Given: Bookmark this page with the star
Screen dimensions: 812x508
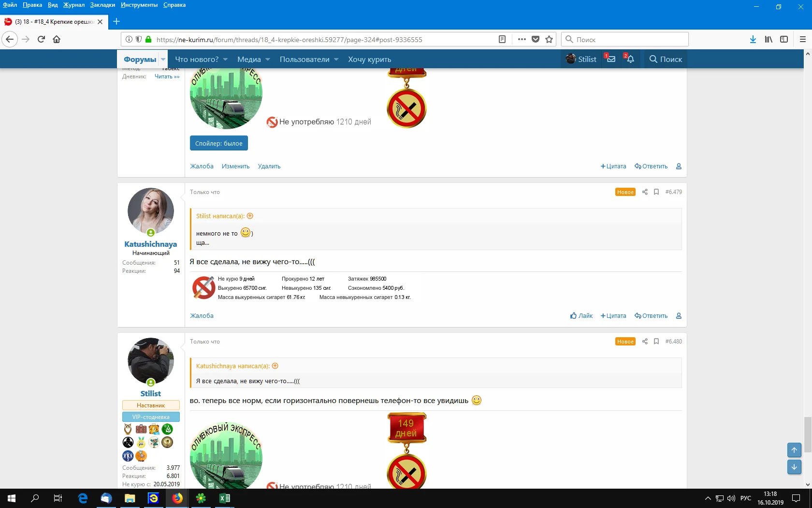Looking at the screenshot, I should pos(549,39).
